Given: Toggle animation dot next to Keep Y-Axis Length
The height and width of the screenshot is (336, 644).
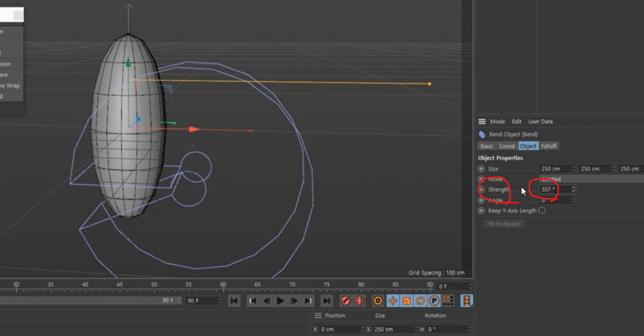Looking at the screenshot, I should click(481, 211).
